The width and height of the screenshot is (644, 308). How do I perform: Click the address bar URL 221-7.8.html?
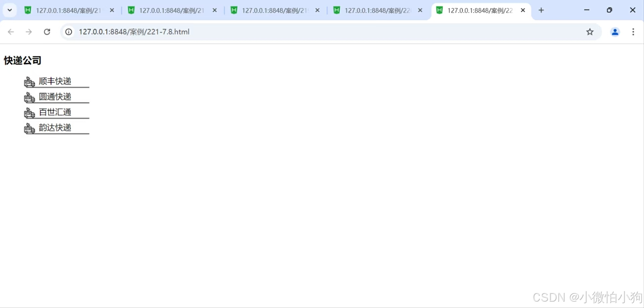click(x=134, y=32)
